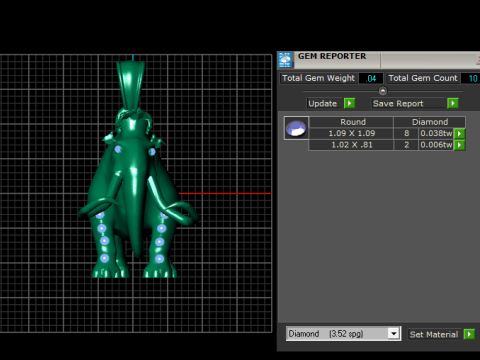This screenshot has width=480, height=360.
Task: Click the Round column header
Action: click(x=352, y=122)
